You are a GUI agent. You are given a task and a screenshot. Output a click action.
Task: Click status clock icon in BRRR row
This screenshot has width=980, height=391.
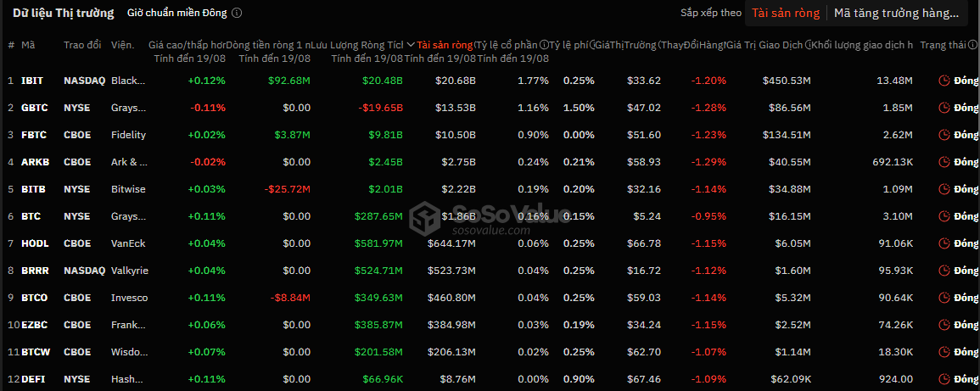[x=944, y=271]
